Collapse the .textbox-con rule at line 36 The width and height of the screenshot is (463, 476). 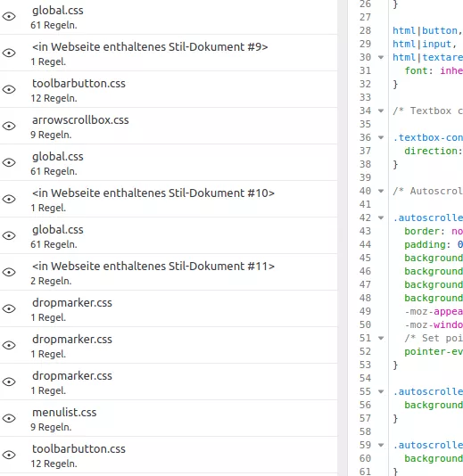point(381,137)
